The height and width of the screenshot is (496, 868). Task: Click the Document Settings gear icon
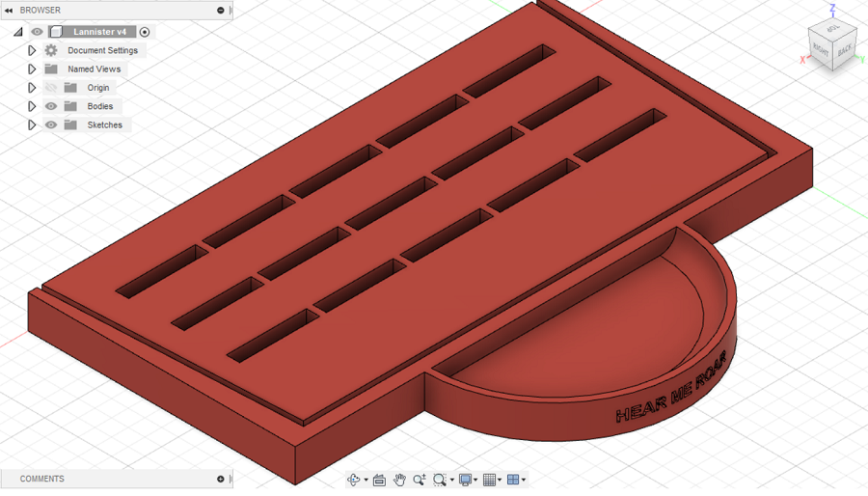[x=51, y=50]
